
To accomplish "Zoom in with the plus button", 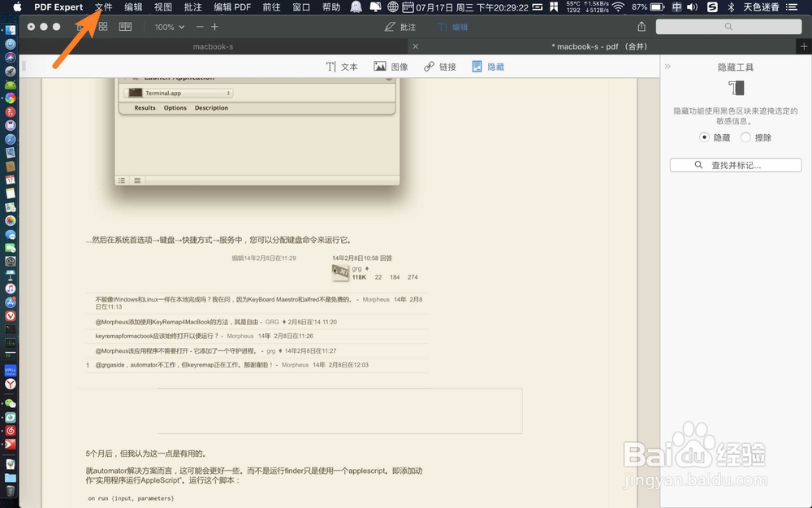I will pos(214,27).
